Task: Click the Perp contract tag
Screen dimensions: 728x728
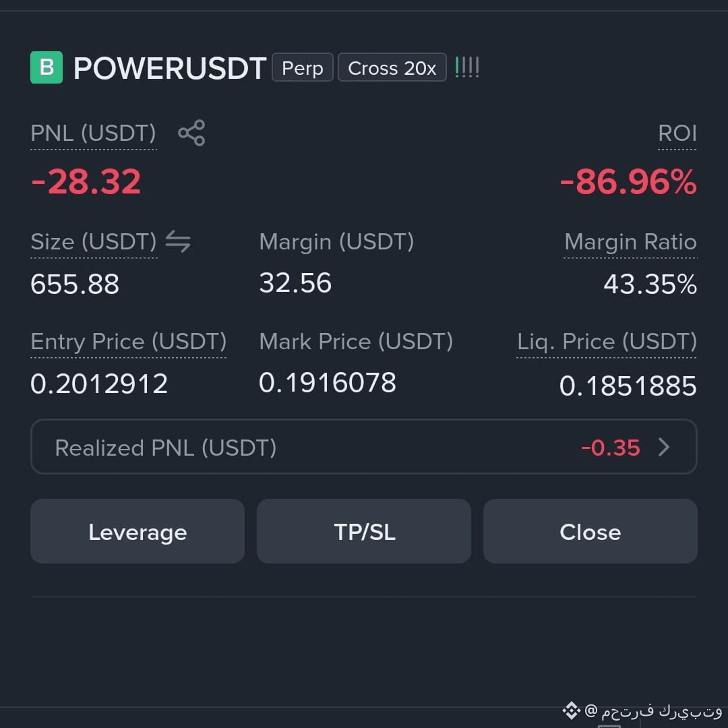Action: 302,67
